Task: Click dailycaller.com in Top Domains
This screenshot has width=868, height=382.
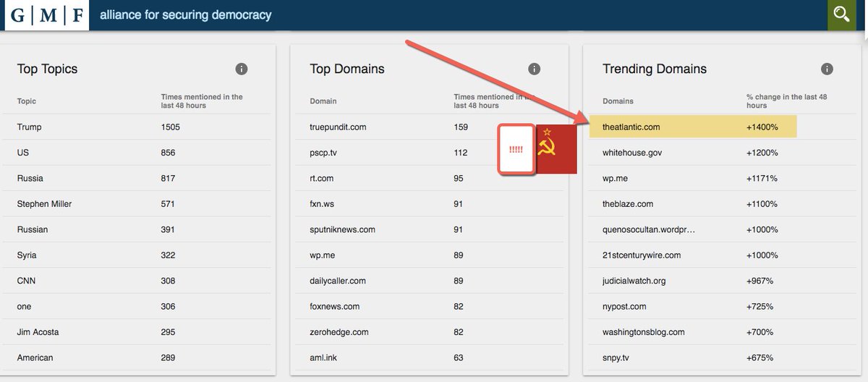Action: (x=338, y=281)
